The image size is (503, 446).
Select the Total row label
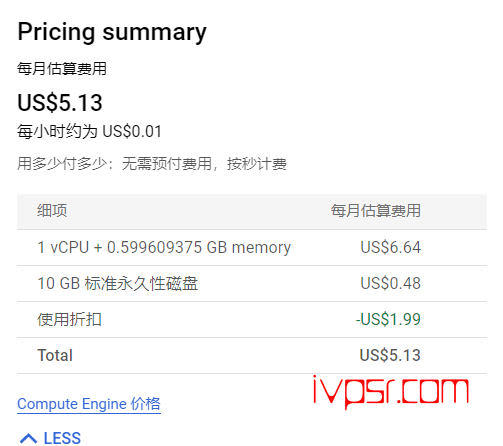pos(55,355)
